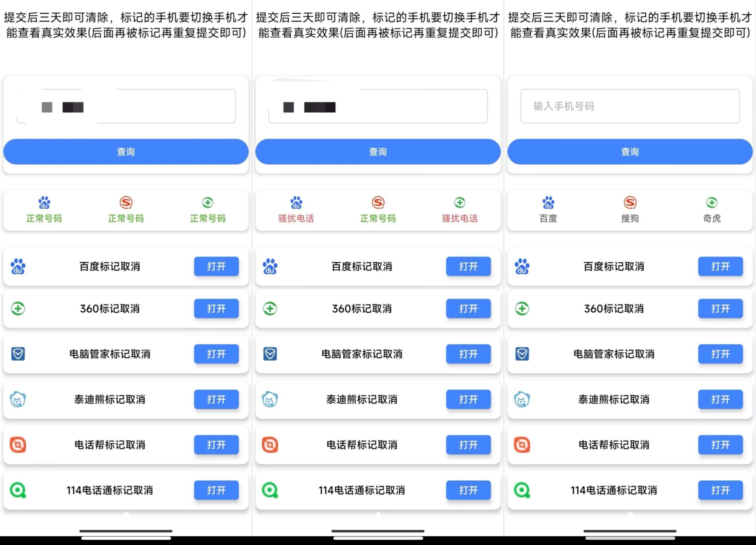Open 电脑管家标记取消 in the right panel
Screen dimensions: 756x545
tap(720, 354)
